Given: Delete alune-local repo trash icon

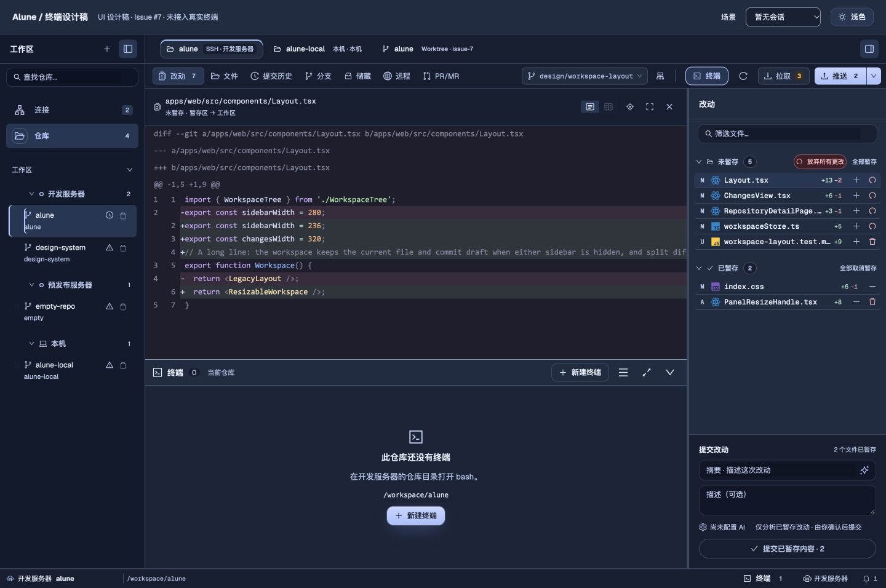Looking at the screenshot, I should coord(123,365).
